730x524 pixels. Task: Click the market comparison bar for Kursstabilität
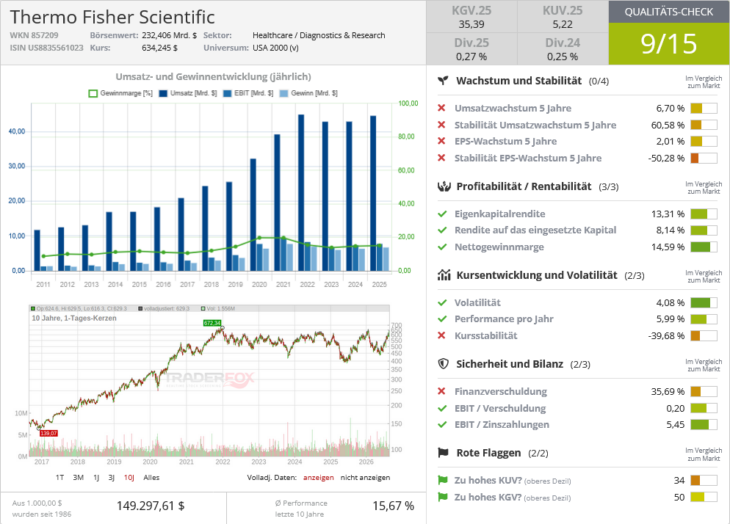point(703,336)
